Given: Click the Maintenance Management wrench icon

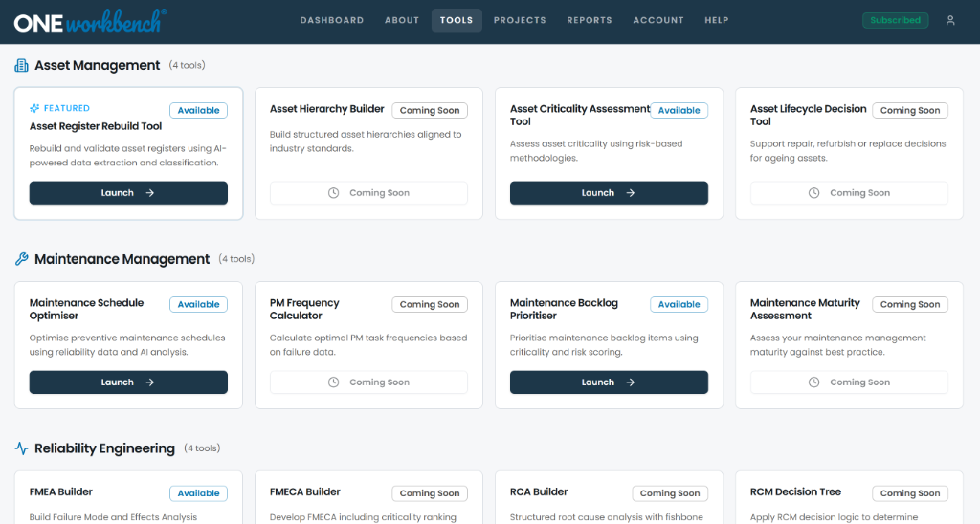Looking at the screenshot, I should click(x=22, y=259).
